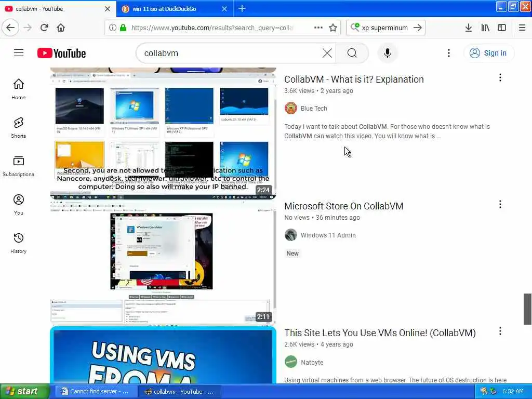The height and width of the screenshot is (399, 532).
Task: Start voice search with microphone
Action: (388, 53)
